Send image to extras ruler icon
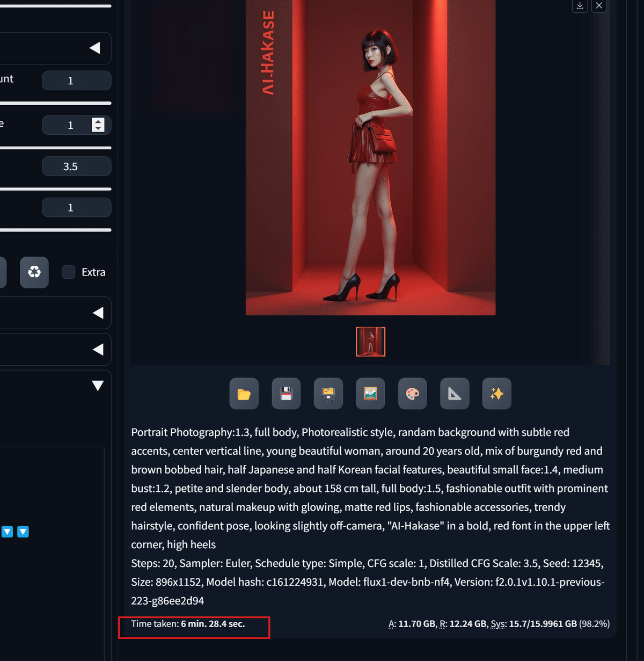Screen dimensions: 644x661 pos(455,394)
